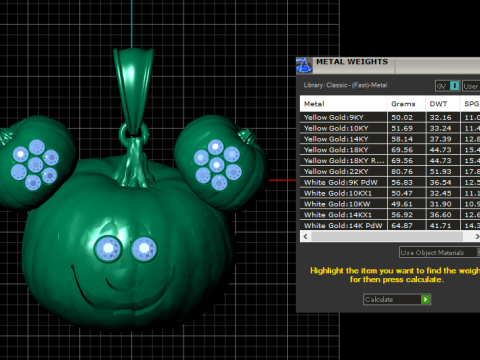The height and width of the screenshot is (360, 480).
Task: Sort by the Metal column header
Action: coord(343,104)
